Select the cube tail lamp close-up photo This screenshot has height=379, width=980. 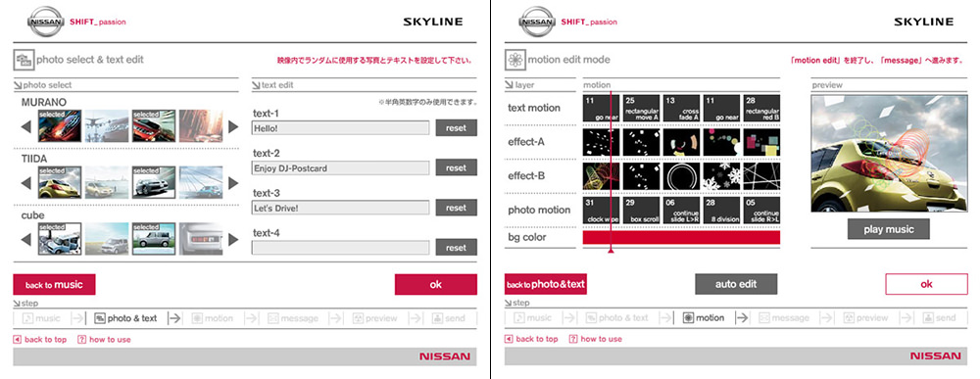(201, 239)
